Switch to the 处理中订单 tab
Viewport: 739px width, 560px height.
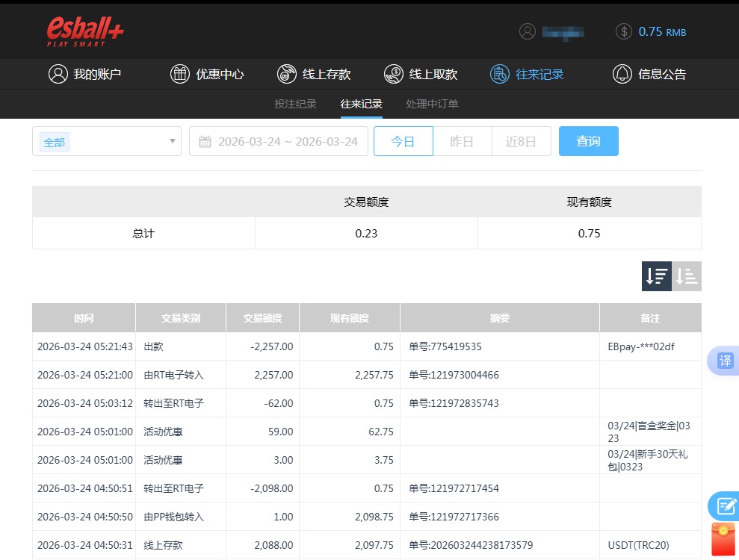[432, 105]
